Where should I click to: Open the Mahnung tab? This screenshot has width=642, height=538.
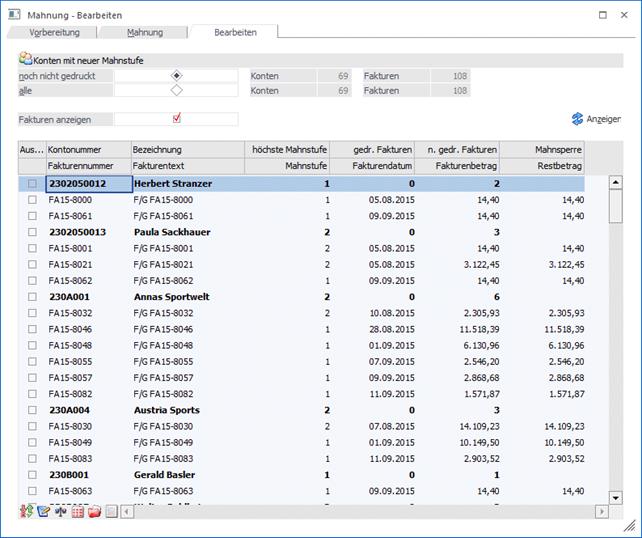tap(145, 33)
